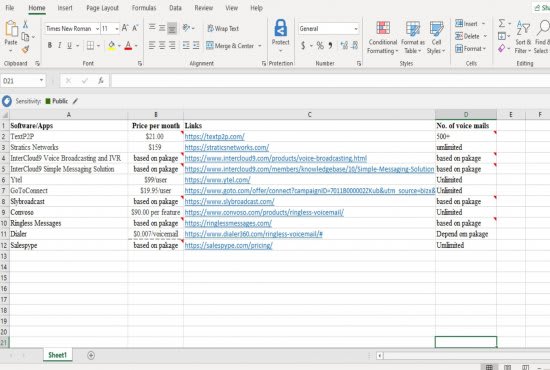Click the Cut scissors icon

pos(25,25)
